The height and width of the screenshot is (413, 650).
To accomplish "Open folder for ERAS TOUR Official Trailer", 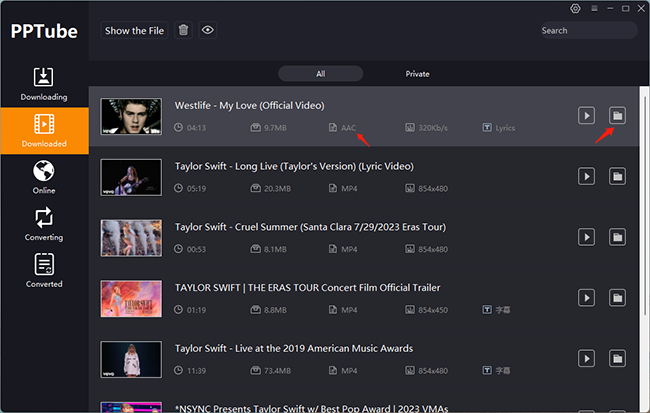I will [617, 298].
